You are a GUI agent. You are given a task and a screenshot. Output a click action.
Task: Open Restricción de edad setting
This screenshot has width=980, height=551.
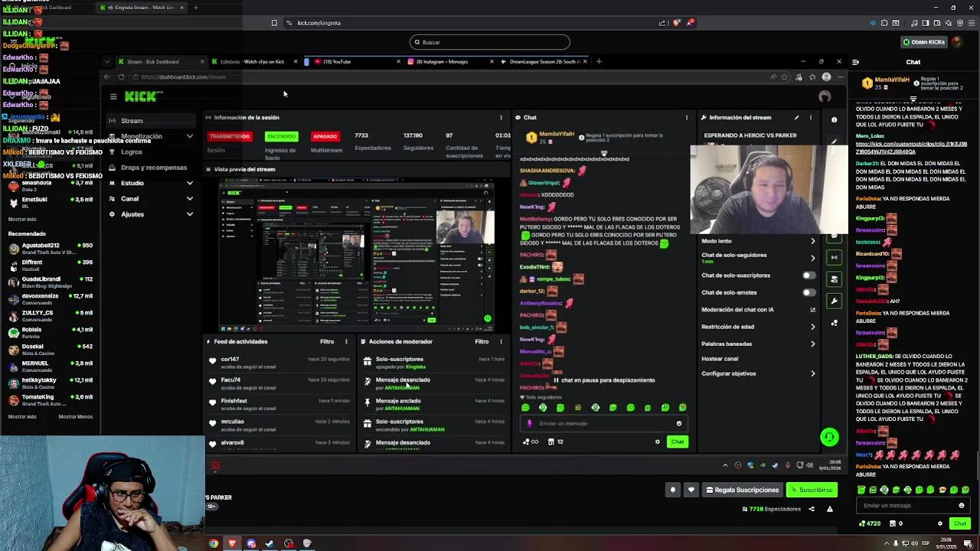758,327
